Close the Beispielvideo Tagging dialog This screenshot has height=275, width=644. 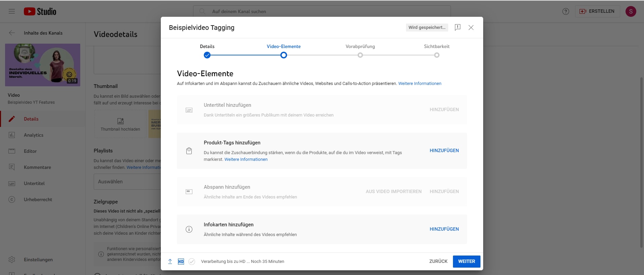point(471,28)
